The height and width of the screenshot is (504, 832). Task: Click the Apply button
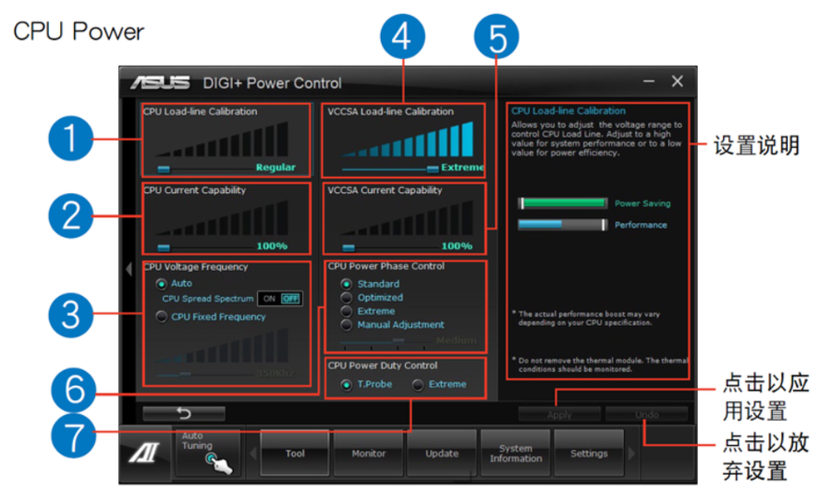pyautogui.click(x=559, y=414)
